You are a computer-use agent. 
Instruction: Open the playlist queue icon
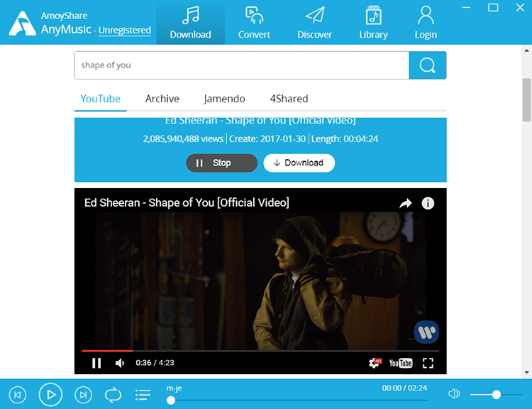click(x=143, y=395)
